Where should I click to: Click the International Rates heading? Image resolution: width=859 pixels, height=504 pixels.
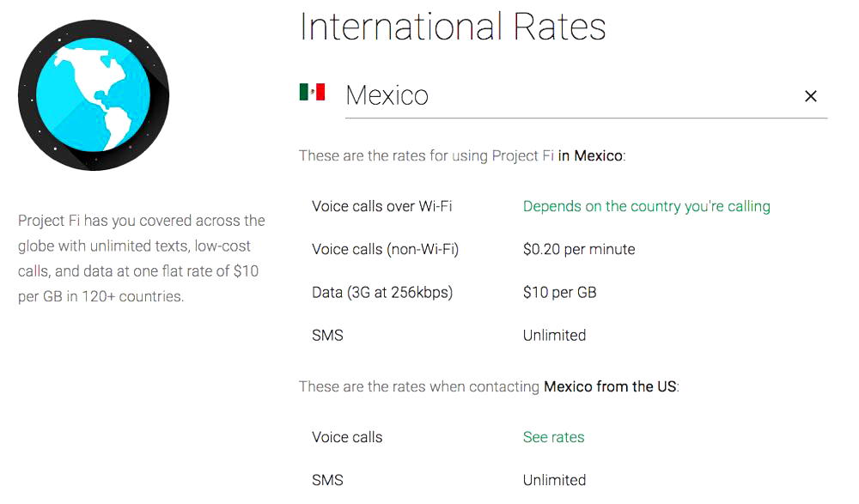[x=452, y=27]
